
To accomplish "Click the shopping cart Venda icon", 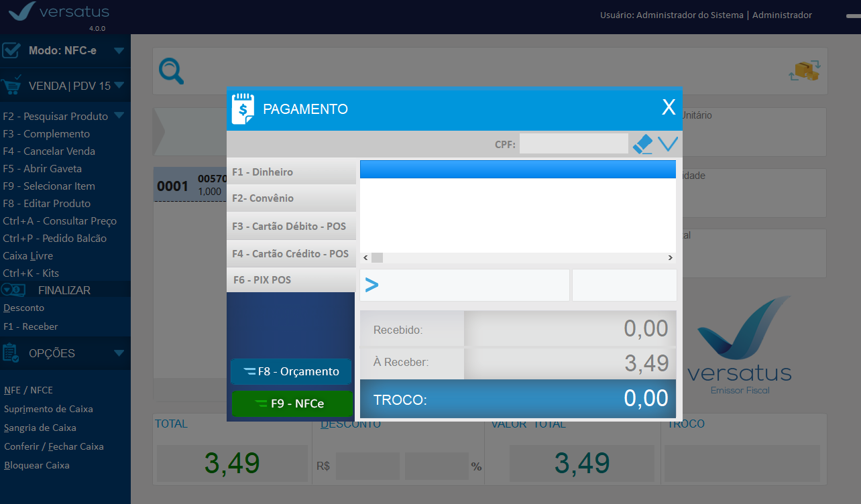I will tap(12, 86).
